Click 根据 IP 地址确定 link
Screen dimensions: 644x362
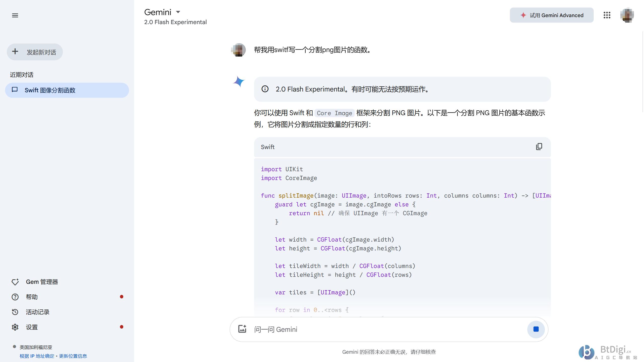[37, 356]
